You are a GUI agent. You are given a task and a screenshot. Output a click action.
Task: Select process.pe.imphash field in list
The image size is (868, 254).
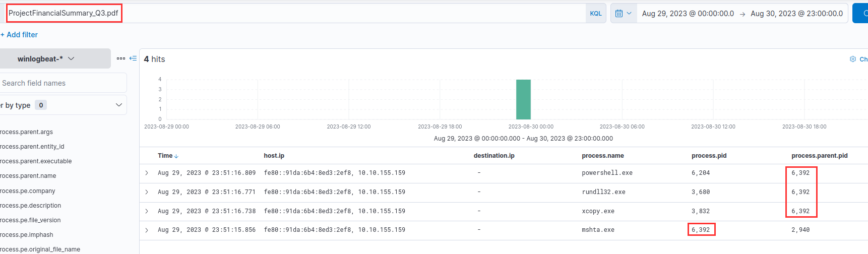point(27,235)
